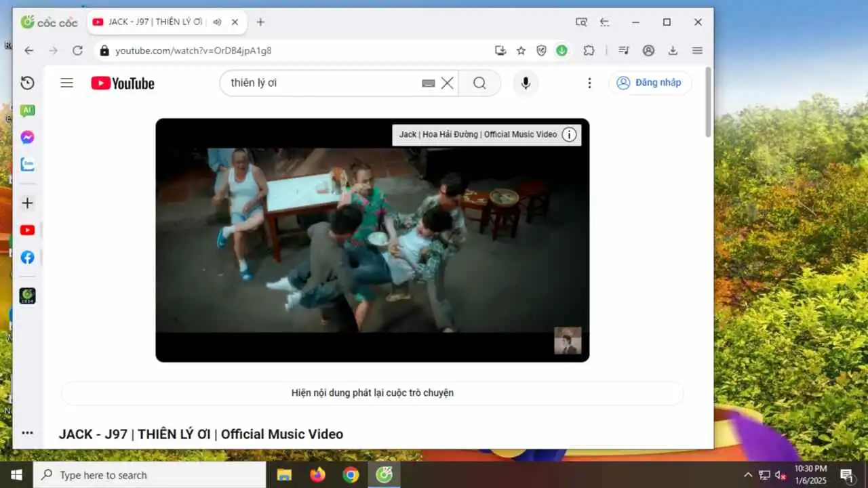Click the channel watermark thumbnail in video

tap(568, 341)
